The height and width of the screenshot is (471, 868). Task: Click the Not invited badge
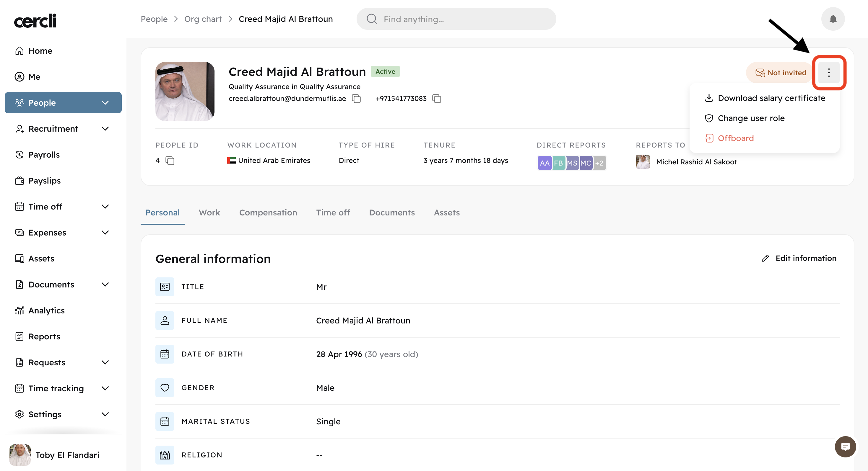click(780, 73)
